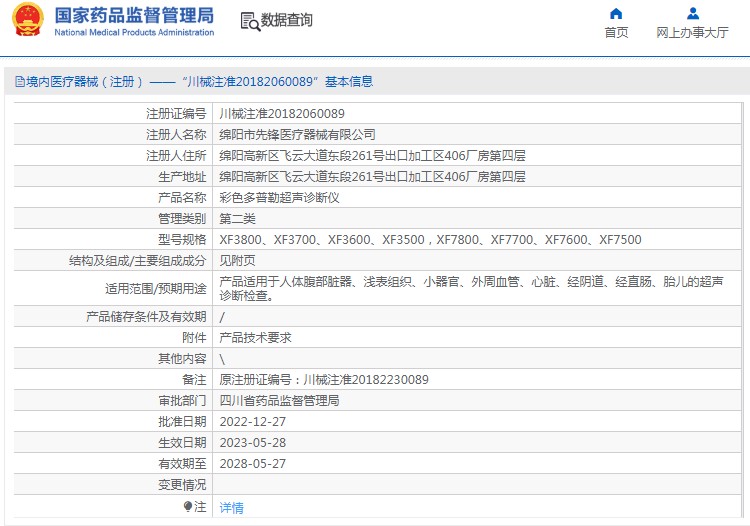This screenshot has height=526, width=750.
Task: Click the 生产地址 label
Action: click(182, 177)
